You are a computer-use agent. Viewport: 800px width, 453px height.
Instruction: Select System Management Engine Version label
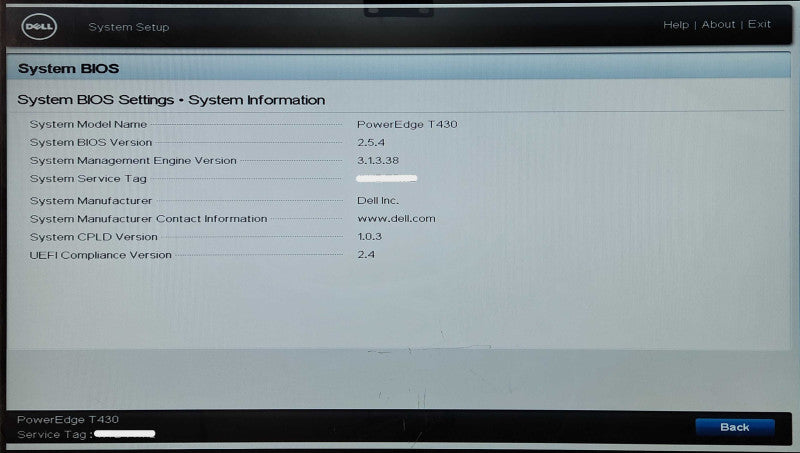point(133,160)
